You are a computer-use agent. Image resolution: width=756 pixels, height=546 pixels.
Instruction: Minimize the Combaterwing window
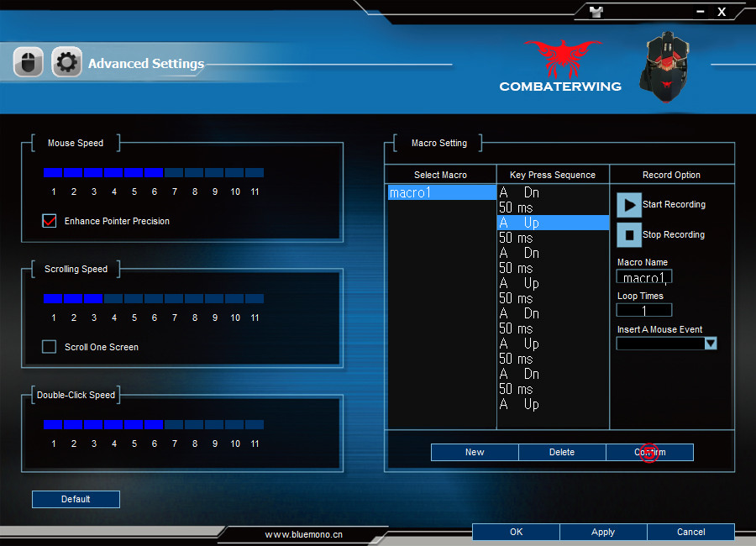pyautogui.click(x=700, y=12)
